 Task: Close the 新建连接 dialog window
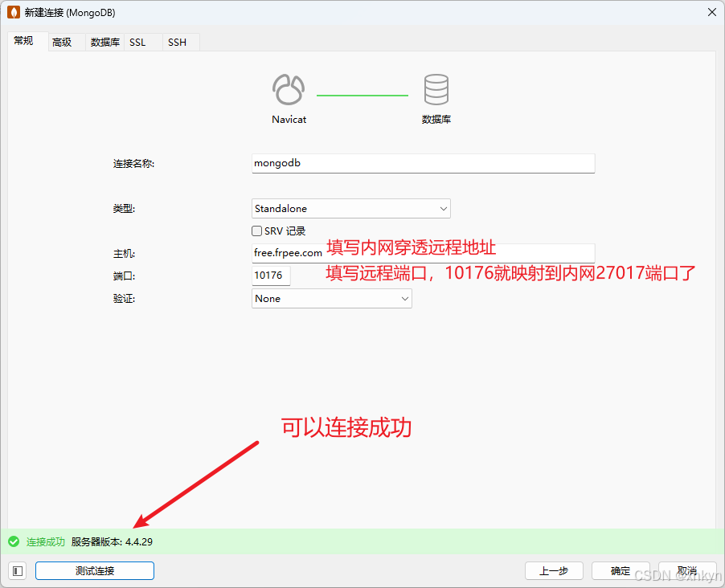point(711,13)
